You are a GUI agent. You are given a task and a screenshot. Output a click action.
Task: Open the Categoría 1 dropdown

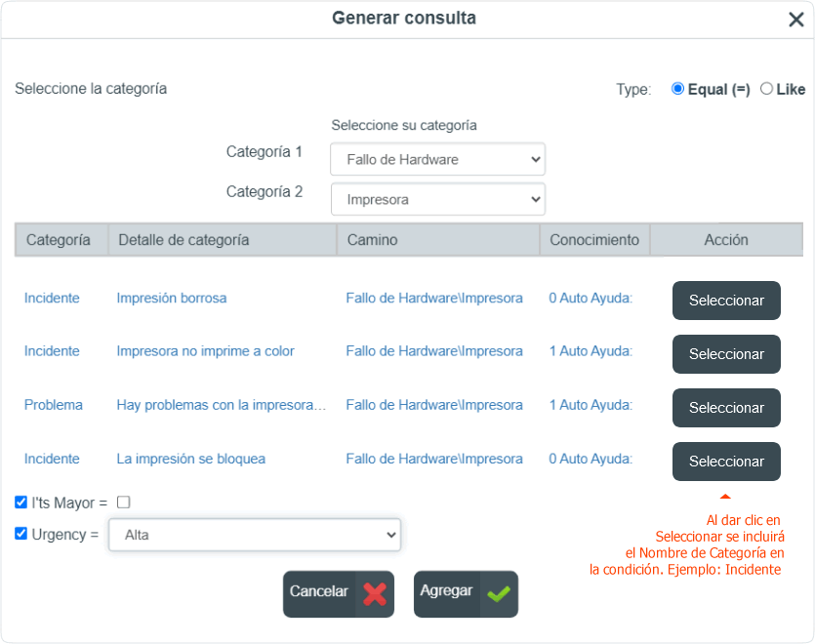[x=437, y=159]
